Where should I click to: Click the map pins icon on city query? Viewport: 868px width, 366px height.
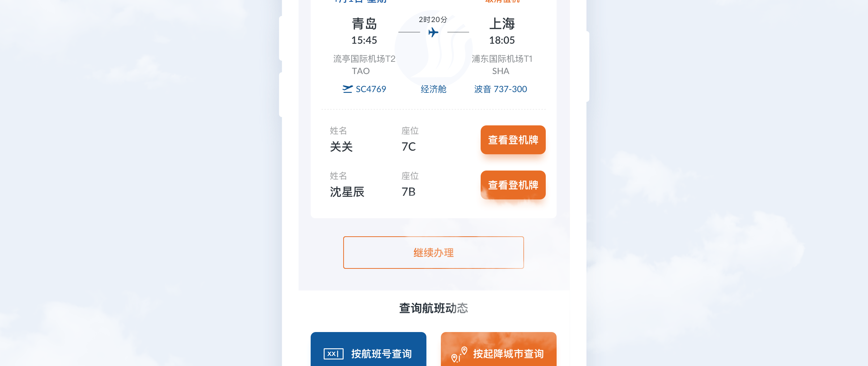[459, 354]
